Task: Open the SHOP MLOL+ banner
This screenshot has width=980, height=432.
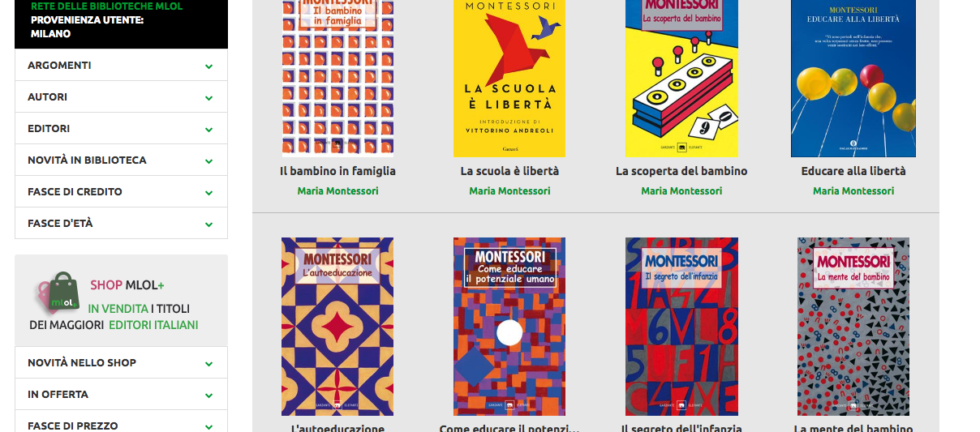Action: point(121,301)
